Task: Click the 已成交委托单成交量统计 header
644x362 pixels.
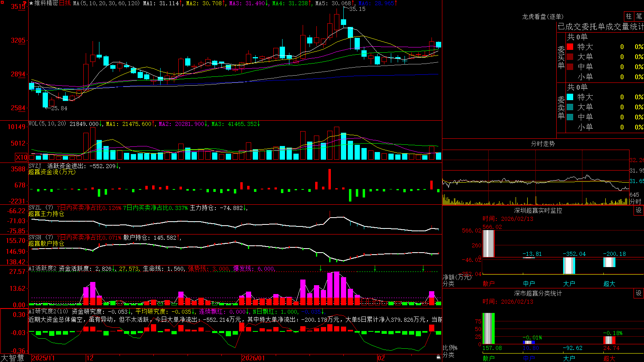Action: coord(601,27)
